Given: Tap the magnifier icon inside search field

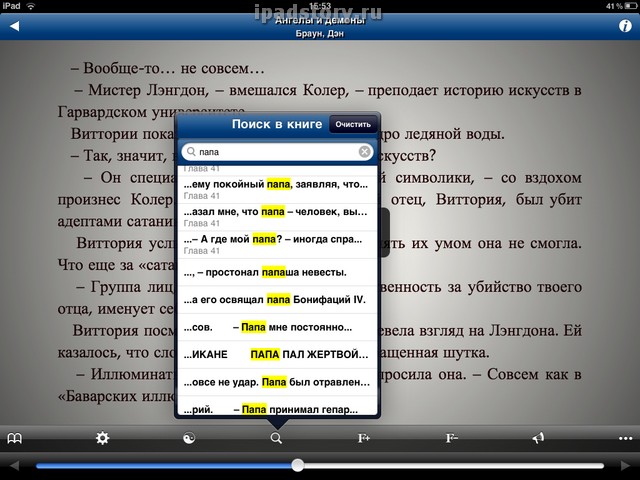Looking at the screenshot, I should (191, 152).
